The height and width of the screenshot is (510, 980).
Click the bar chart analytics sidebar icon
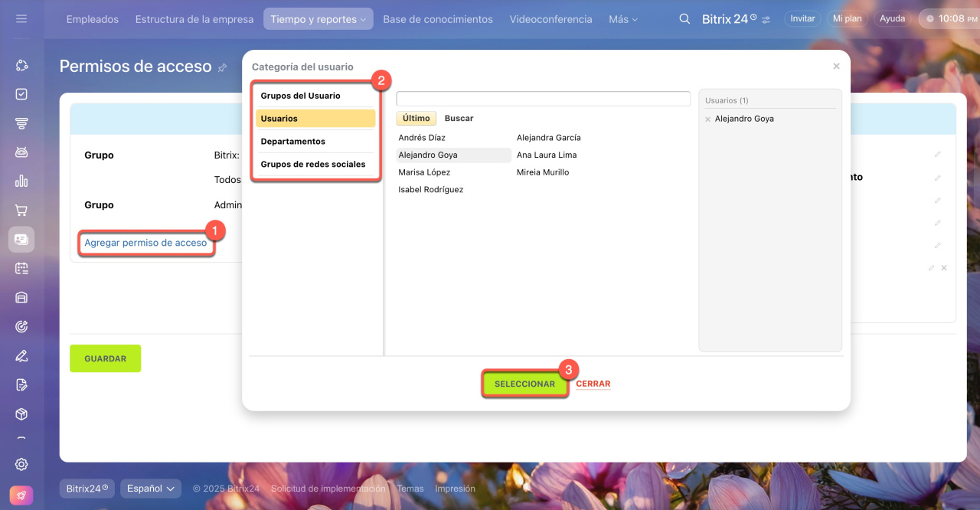point(21,181)
